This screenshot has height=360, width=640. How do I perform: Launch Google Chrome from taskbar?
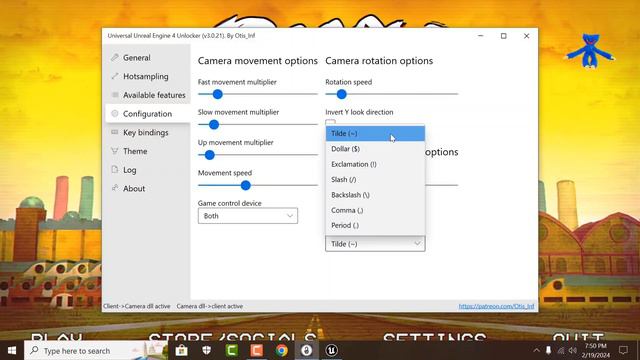[x=282, y=351]
